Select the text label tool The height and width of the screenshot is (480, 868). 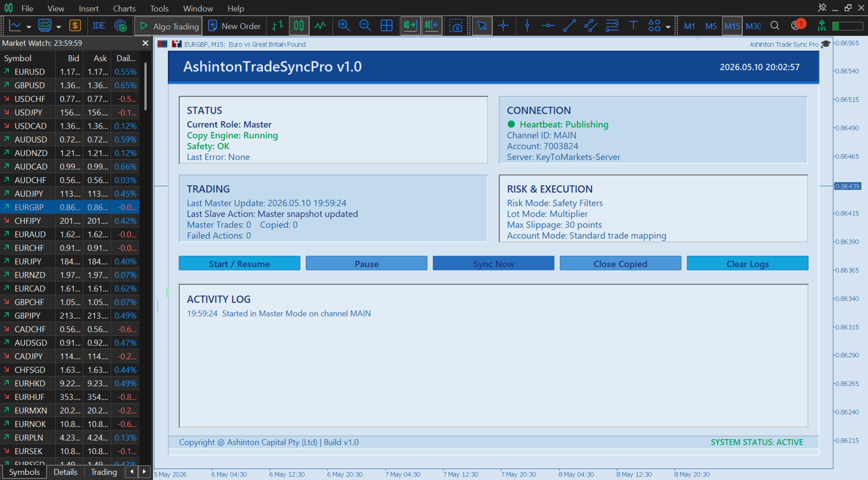click(x=633, y=26)
